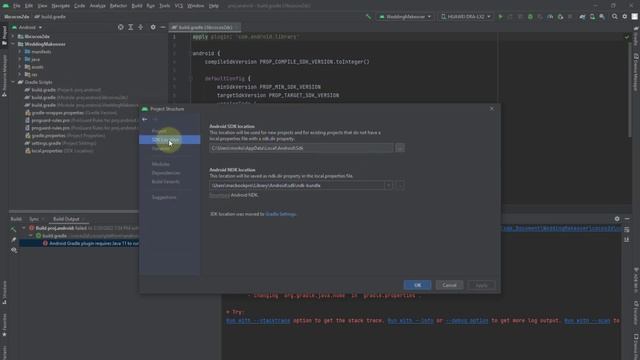Click the eye filter icon in Build panel

[x=14, y=250]
